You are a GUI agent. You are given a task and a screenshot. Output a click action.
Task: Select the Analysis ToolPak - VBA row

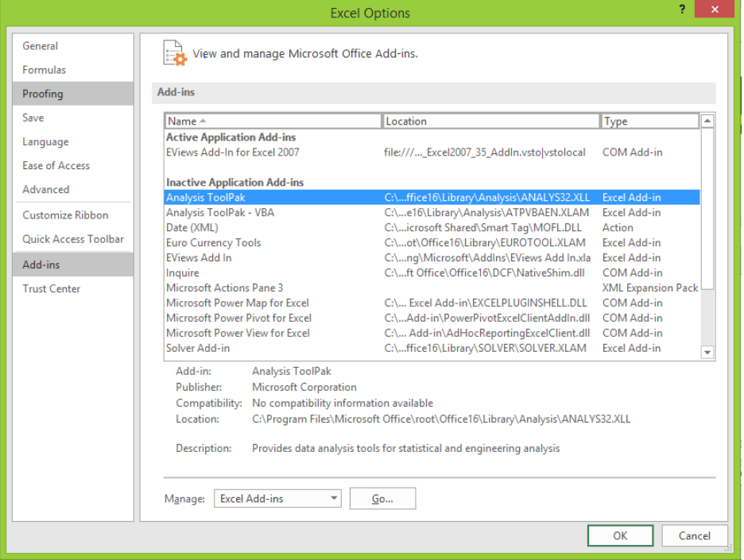[x=432, y=212]
